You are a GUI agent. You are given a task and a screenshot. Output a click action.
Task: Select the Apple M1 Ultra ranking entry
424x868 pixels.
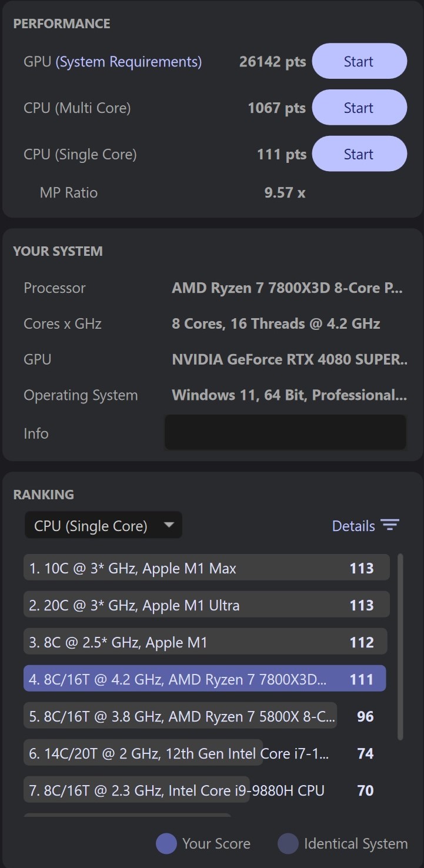206,605
